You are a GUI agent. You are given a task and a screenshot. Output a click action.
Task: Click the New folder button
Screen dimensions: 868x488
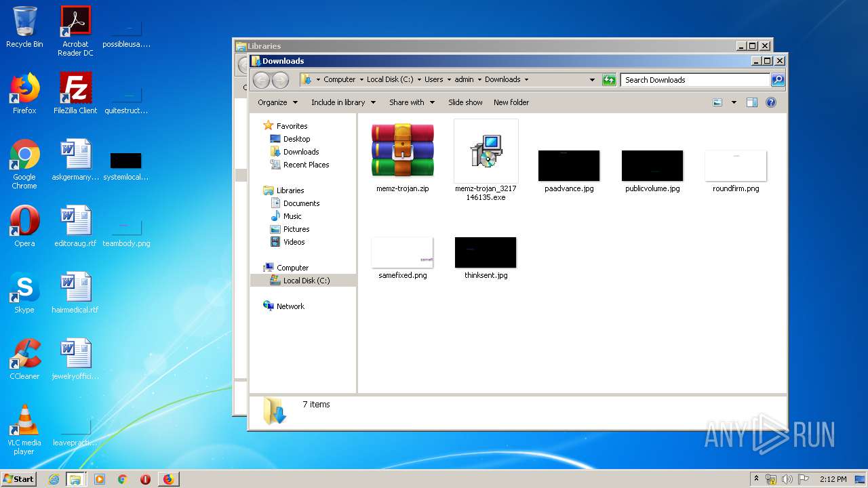[x=511, y=102]
